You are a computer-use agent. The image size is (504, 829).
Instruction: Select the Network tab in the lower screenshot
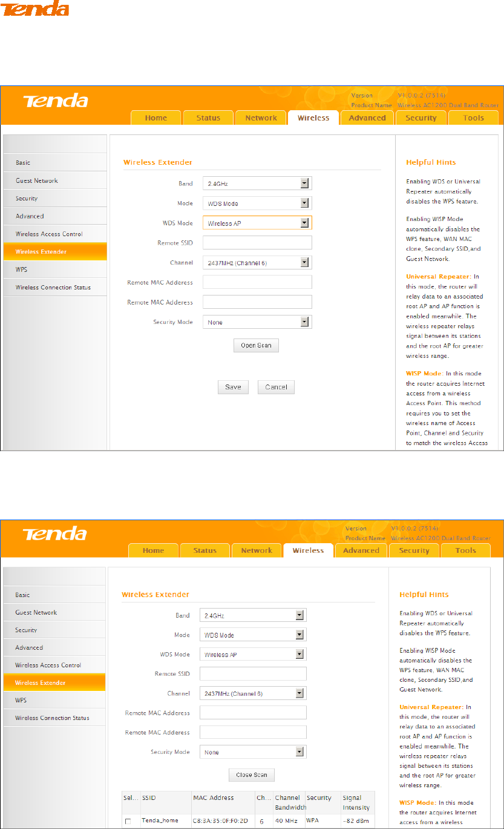pos(257,550)
